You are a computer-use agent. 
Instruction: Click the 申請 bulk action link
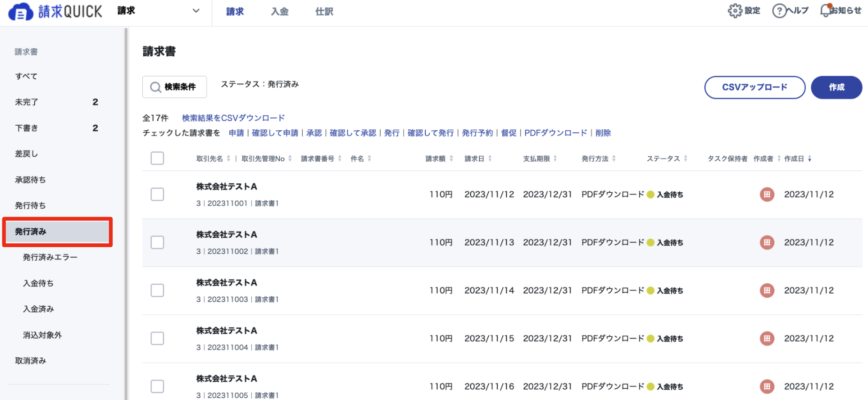pos(237,133)
